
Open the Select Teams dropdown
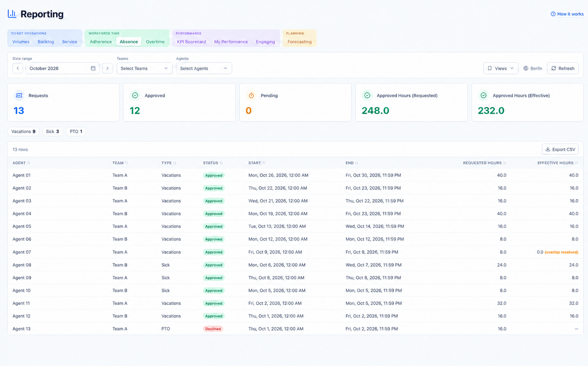[145, 68]
